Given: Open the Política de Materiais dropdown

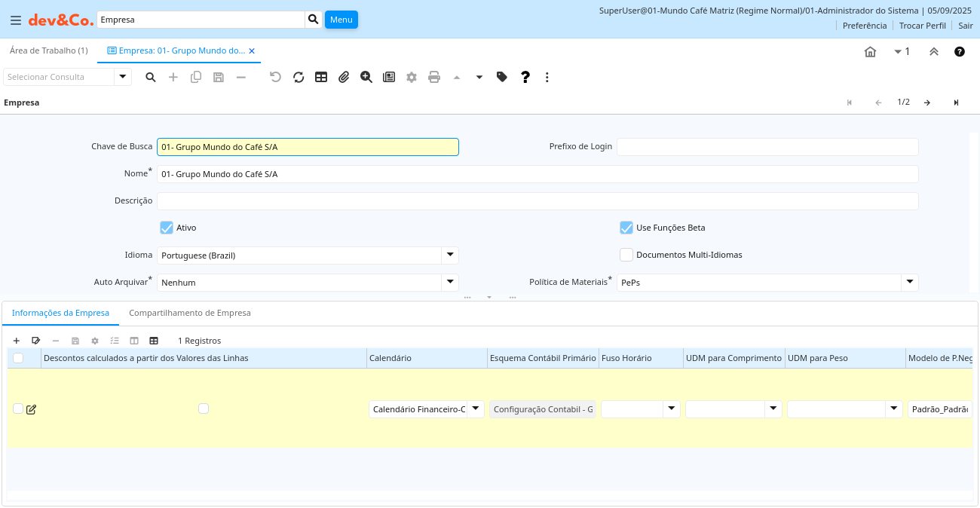Looking at the screenshot, I should point(909,282).
